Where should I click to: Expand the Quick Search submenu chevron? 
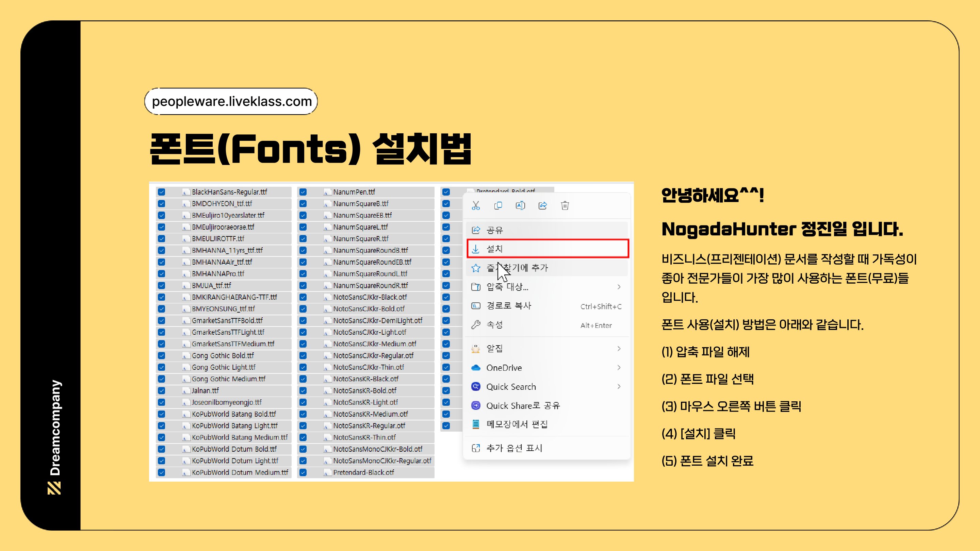pyautogui.click(x=619, y=387)
